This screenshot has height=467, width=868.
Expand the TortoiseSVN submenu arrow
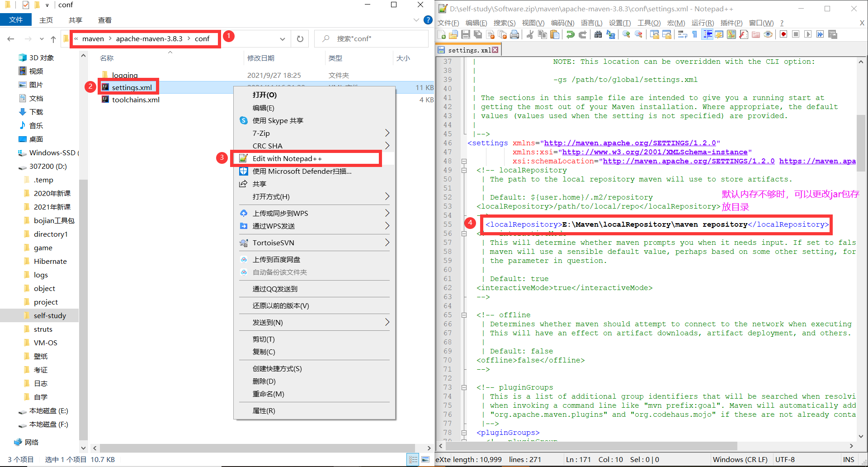[387, 243]
